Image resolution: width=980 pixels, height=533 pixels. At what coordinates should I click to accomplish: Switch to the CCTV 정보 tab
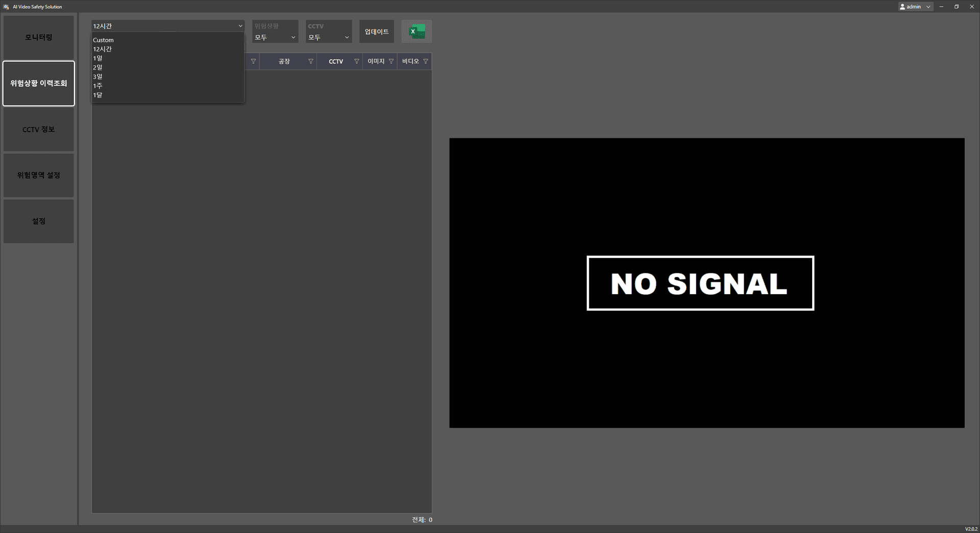[x=39, y=130]
